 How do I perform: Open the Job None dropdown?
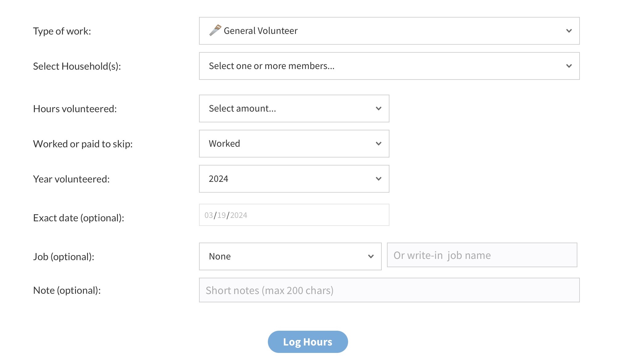click(290, 256)
